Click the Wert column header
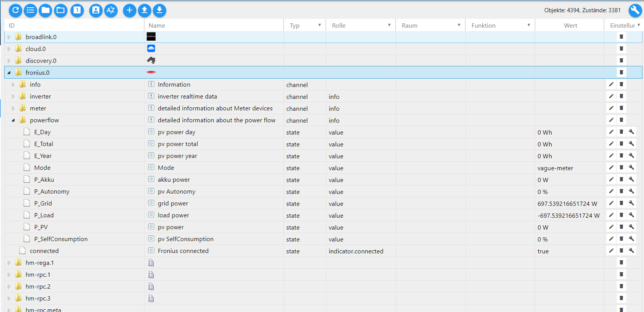This screenshot has width=644, height=312. click(x=570, y=25)
